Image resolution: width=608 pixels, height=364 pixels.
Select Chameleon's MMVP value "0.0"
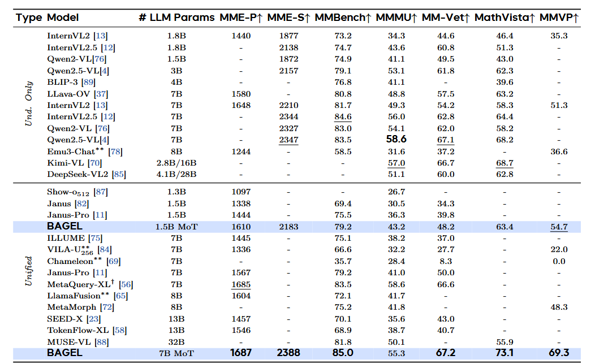click(559, 261)
